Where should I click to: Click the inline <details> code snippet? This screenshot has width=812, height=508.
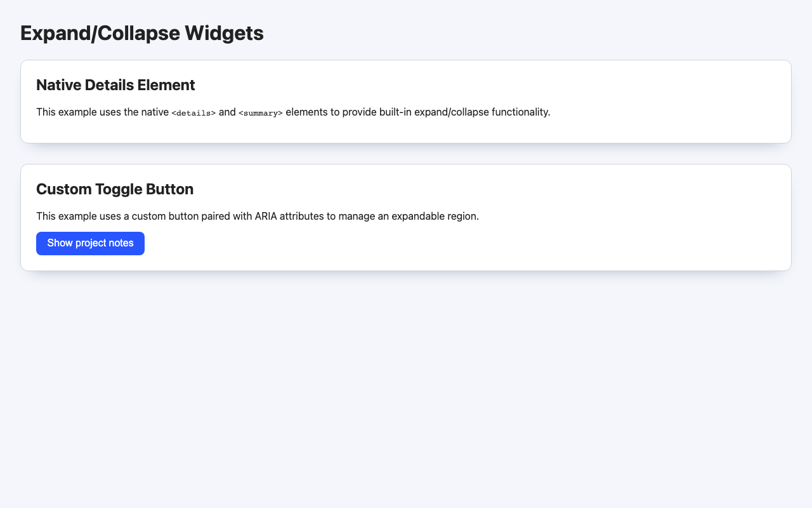[192, 112]
